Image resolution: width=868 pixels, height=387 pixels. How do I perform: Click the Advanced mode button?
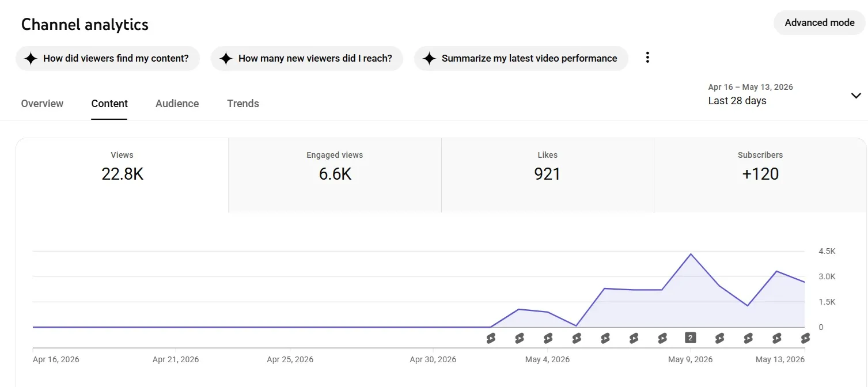coord(820,22)
